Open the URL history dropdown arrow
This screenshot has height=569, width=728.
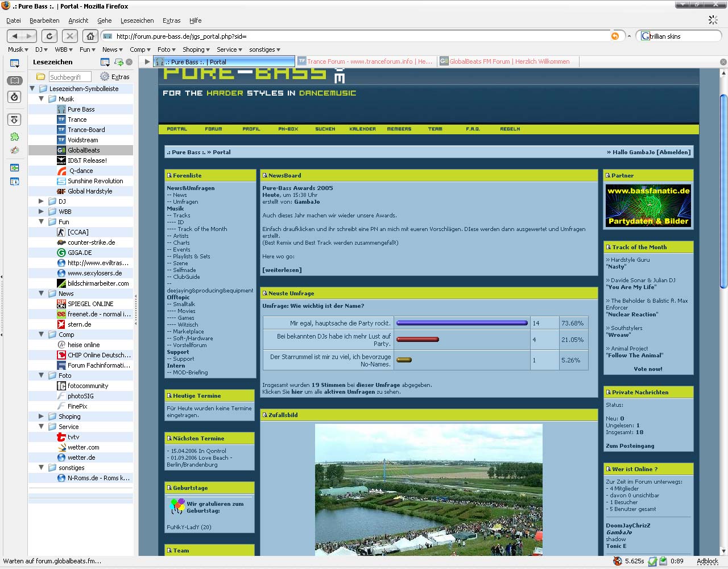[x=629, y=36]
